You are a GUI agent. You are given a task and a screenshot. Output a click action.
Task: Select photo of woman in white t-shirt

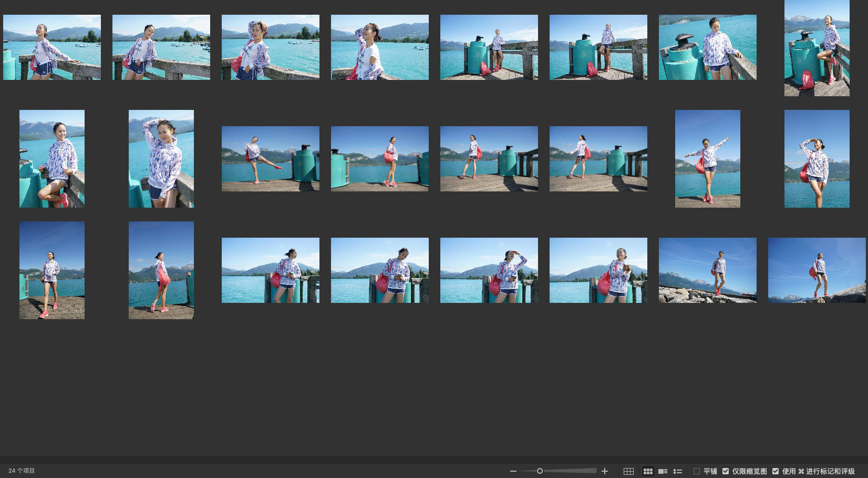379,47
